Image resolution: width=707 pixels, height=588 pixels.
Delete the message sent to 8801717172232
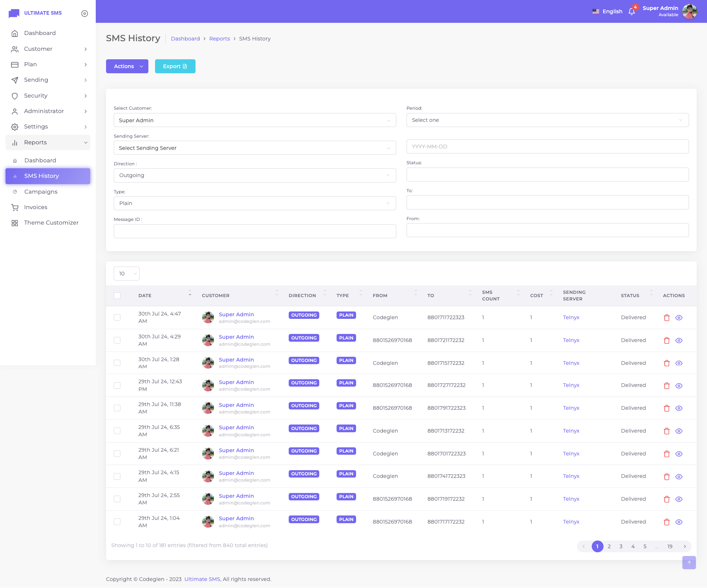click(x=666, y=522)
